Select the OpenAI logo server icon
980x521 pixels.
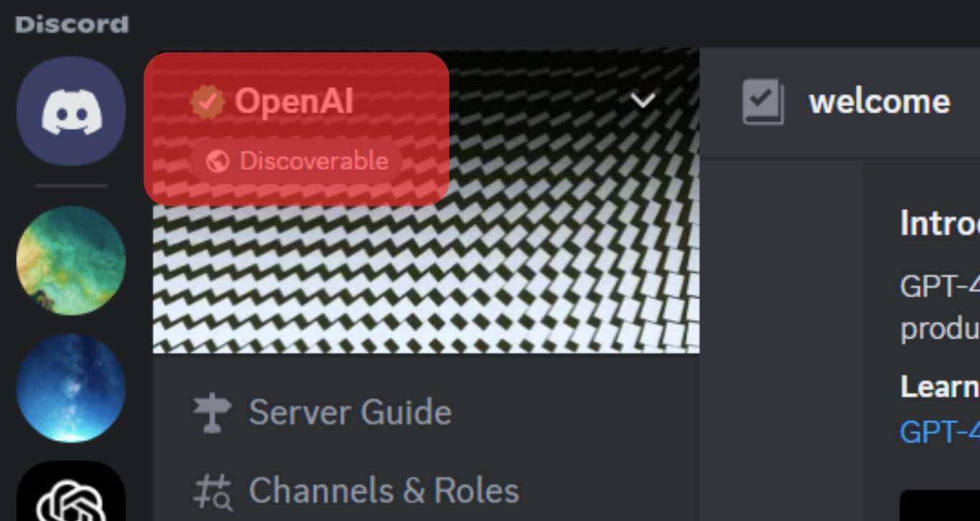pos(71,491)
